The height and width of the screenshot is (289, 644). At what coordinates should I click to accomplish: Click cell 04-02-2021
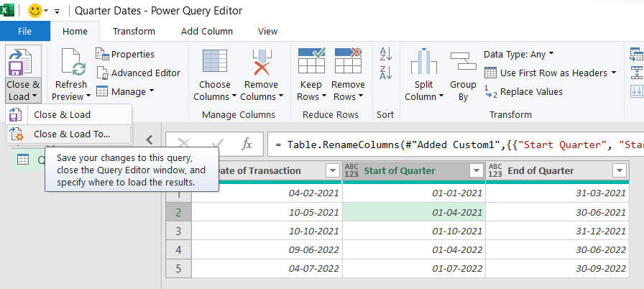[x=267, y=193]
